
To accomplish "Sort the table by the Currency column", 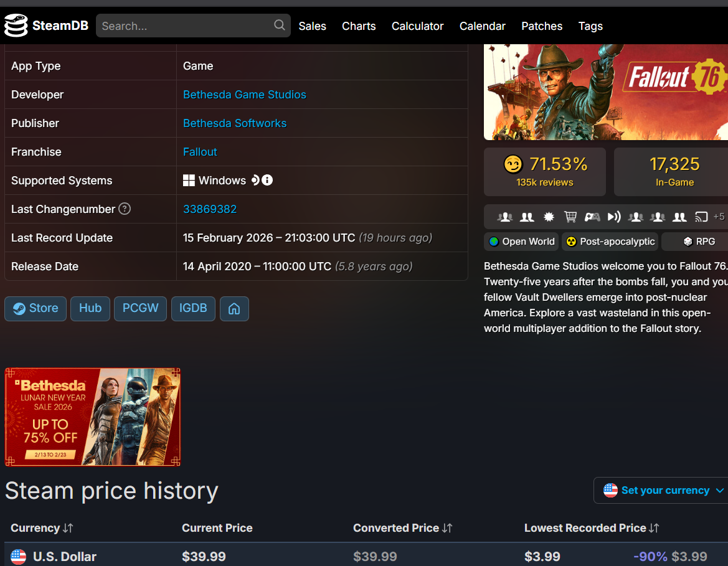I will tap(42, 528).
